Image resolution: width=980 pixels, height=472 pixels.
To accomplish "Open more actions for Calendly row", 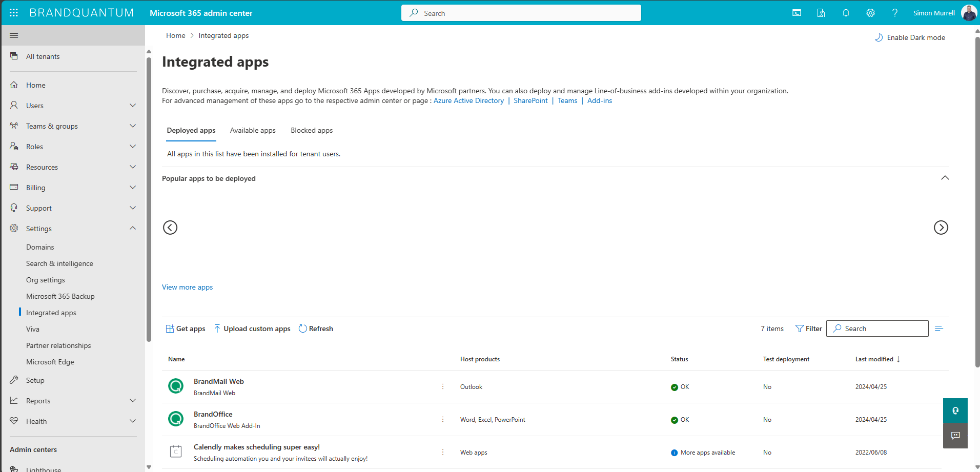I will (x=443, y=452).
